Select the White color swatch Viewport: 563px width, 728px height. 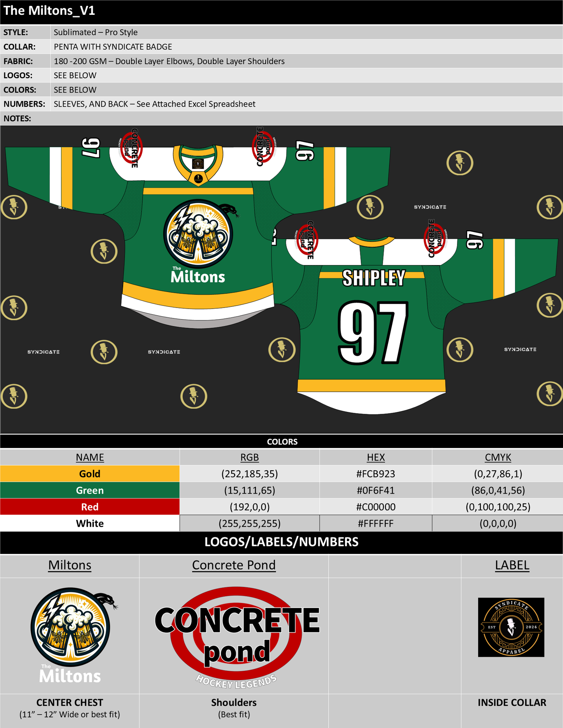click(x=90, y=523)
